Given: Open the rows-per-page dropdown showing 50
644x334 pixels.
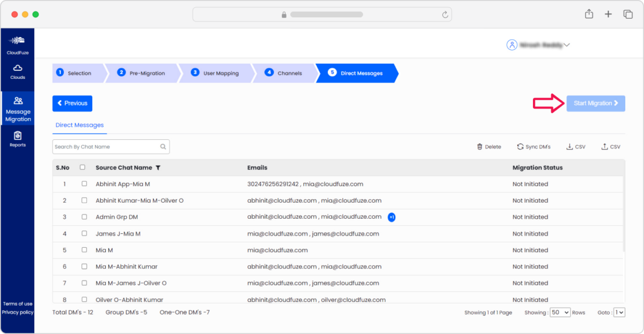Looking at the screenshot, I should point(560,312).
